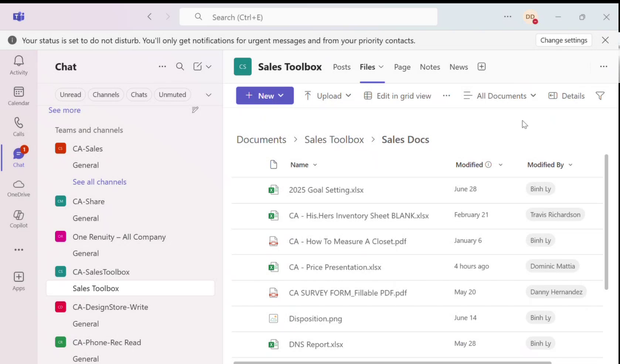
Task: Enable the Channels filter
Action: [106, 95]
